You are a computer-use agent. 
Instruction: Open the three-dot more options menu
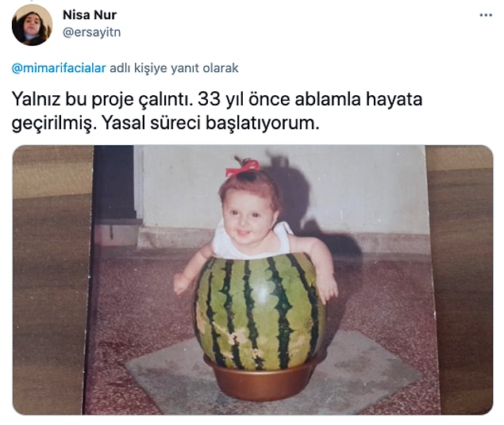486,15
